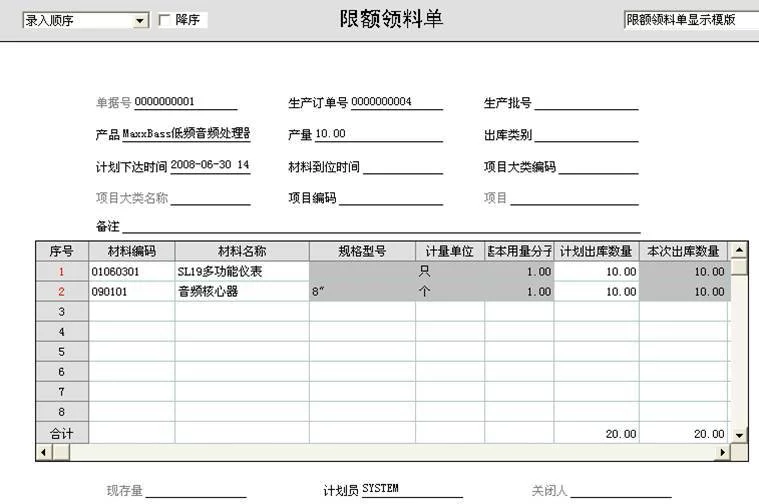
Task: Toggle the 降序 checkbox
Action: [165, 20]
